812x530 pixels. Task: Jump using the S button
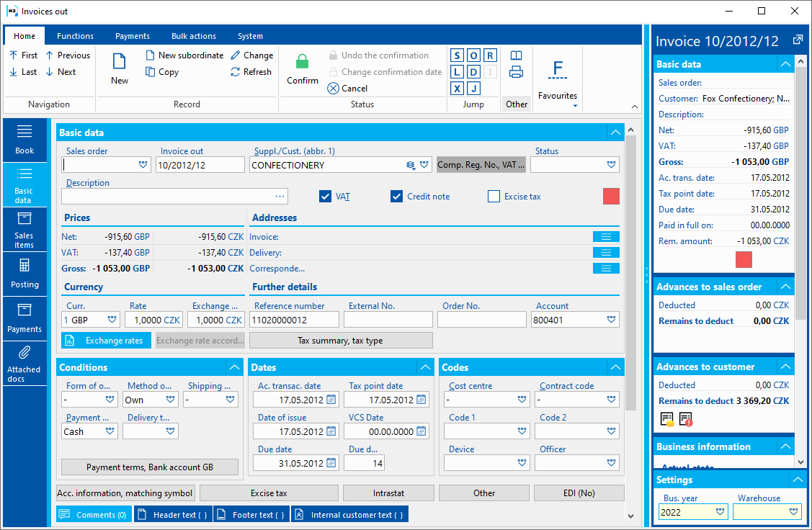[457, 55]
